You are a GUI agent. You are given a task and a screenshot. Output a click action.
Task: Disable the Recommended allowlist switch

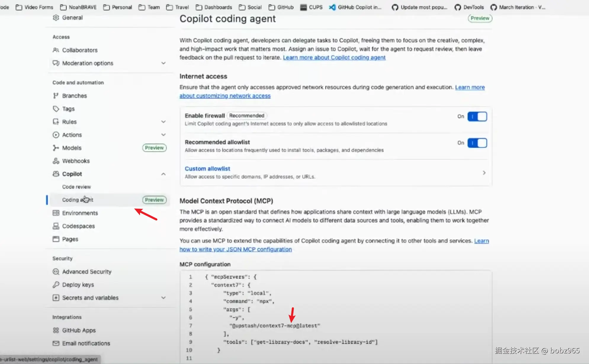click(x=477, y=143)
